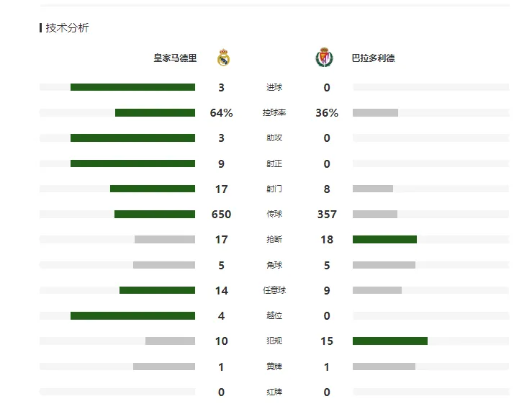
Task: Click the 传球 passes stat label
Action: 274,214
